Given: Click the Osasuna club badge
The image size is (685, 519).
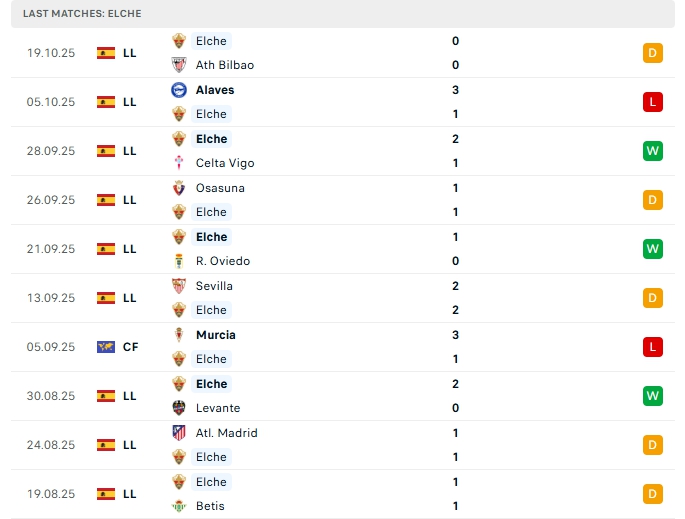Looking at the screenshot, I should [x=179, y=188].
